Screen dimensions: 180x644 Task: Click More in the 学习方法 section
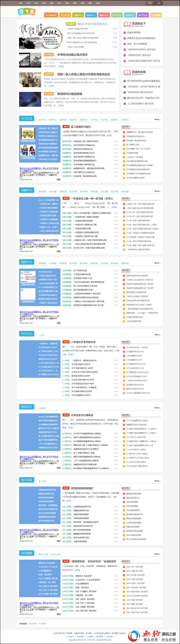158,119
